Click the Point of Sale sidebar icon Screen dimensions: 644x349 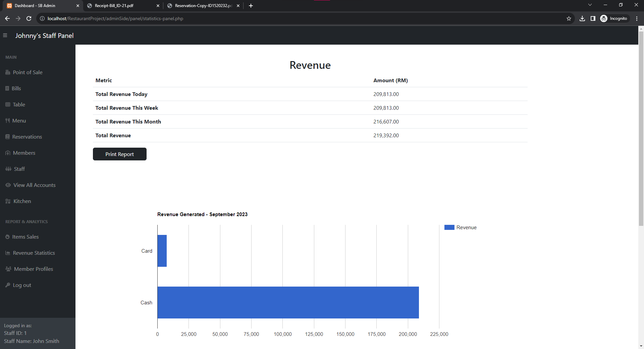tap(8, 72)
